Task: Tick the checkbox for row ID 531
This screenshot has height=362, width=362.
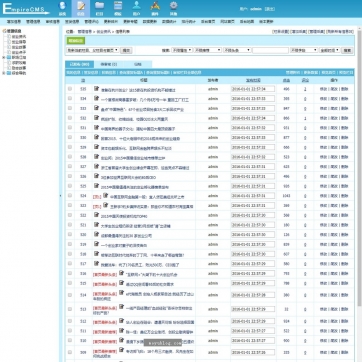Action: [70, 128]
